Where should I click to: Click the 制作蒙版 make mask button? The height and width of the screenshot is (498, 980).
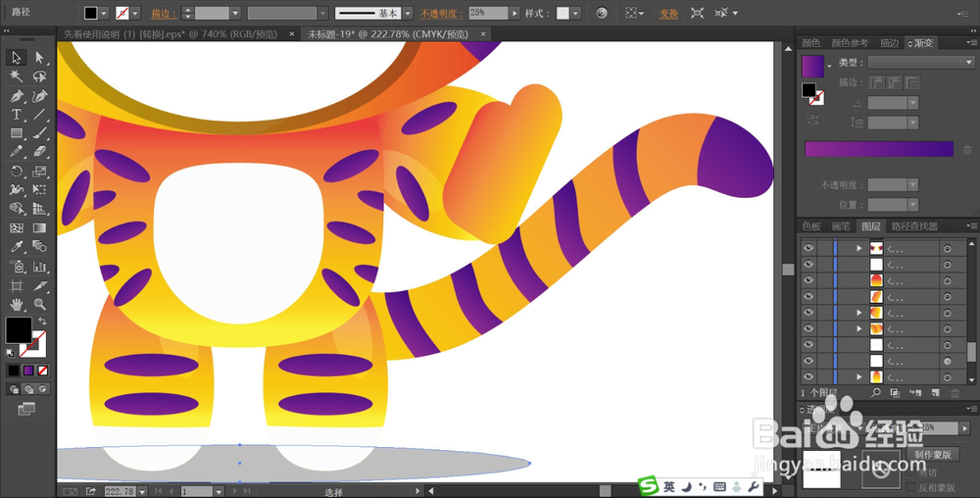(x=933, y=454)
